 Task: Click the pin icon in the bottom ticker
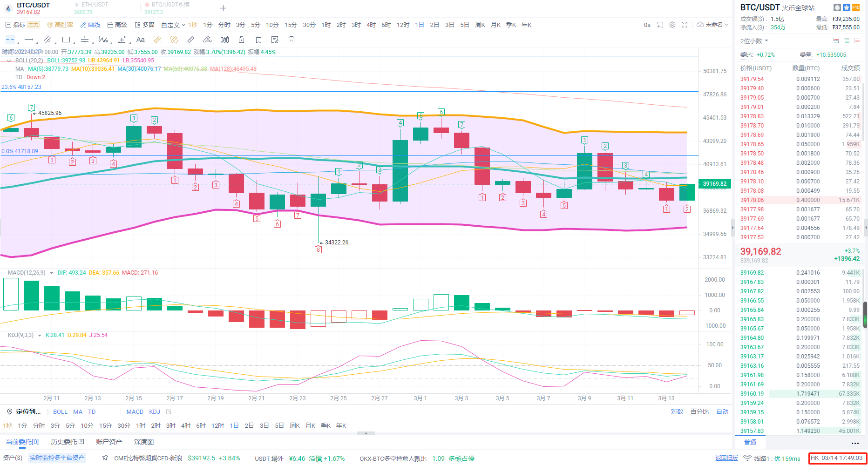pyautogui.click(x=105, y=458)
